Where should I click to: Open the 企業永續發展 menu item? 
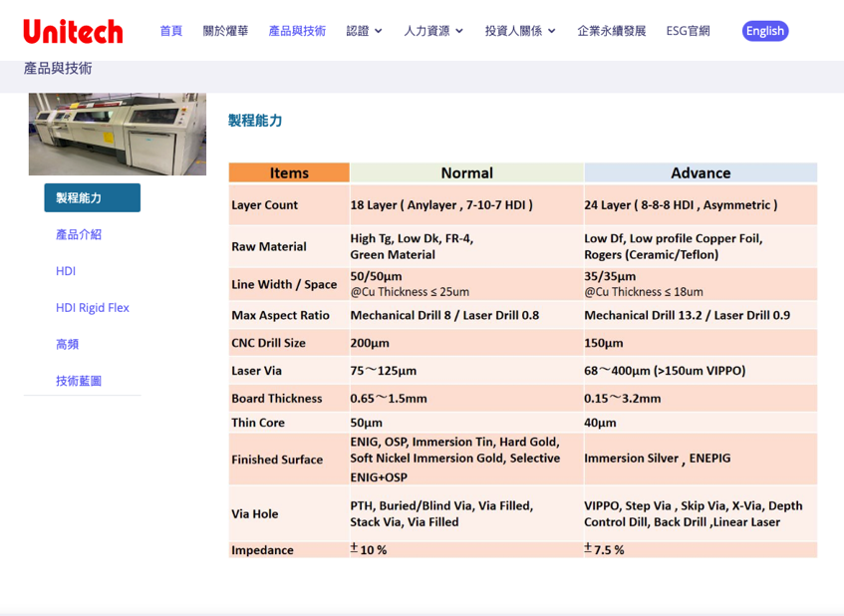[x=612, y=31]
